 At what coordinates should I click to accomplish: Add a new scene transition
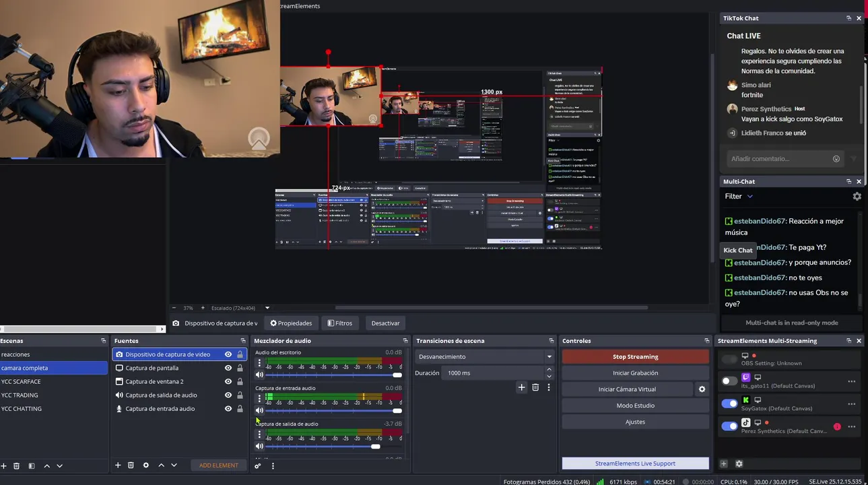[x=521, y=387]
